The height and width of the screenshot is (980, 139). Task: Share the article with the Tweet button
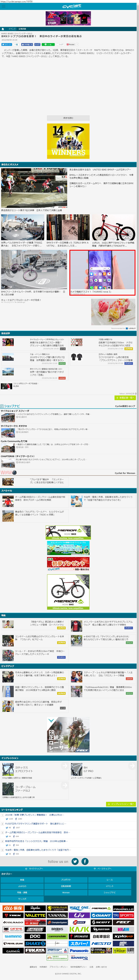point(7,45)
